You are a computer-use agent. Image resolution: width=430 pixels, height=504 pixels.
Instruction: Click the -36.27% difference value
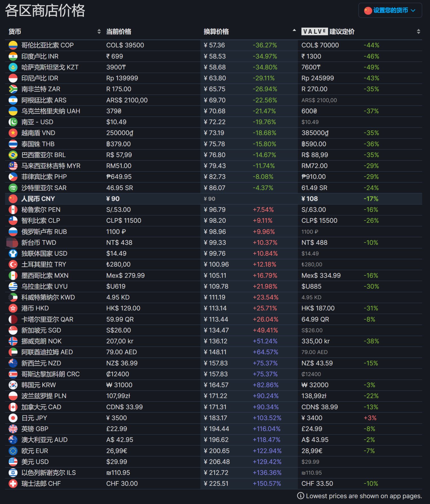(265, 45)
